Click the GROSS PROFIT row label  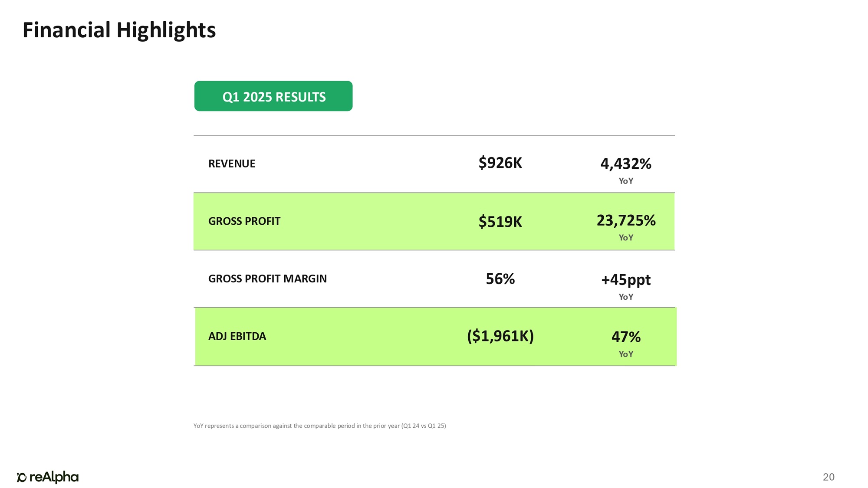pos(244,221)
